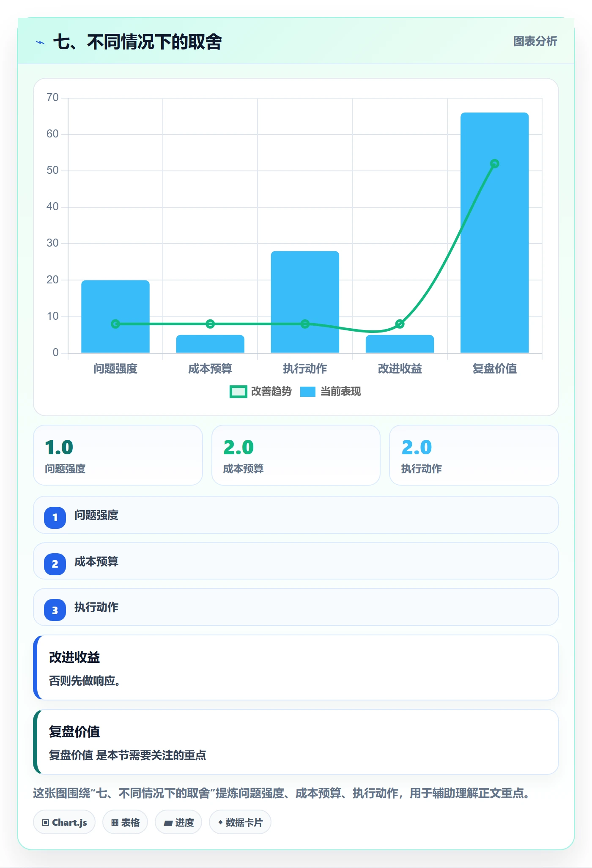Click the summary caption below the cards

tap(282, 793)
